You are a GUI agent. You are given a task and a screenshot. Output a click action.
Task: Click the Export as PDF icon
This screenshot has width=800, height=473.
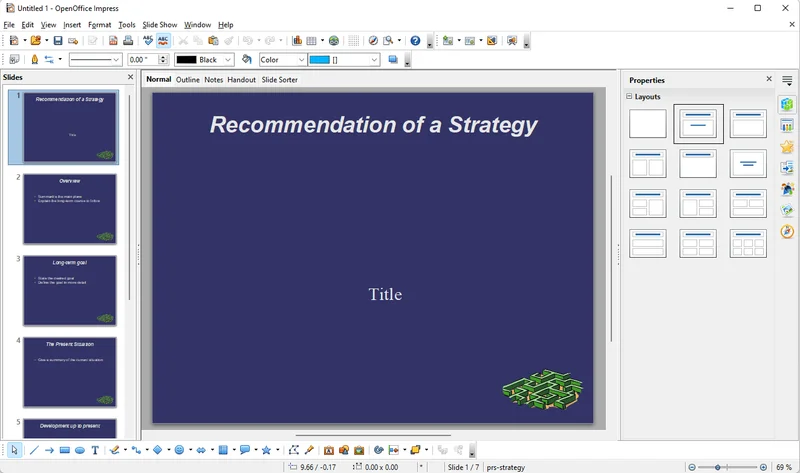113,41
